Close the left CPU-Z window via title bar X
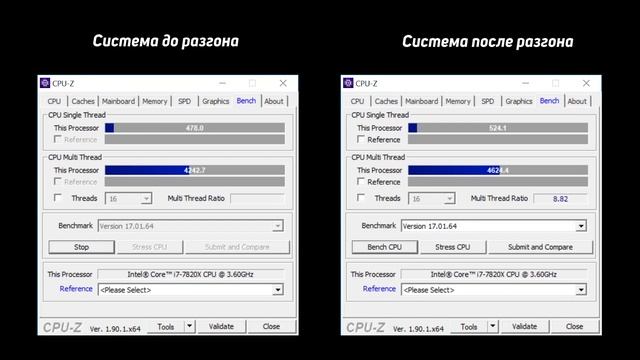Viewport: 640px width, 360px height. [x=283, y=83]
